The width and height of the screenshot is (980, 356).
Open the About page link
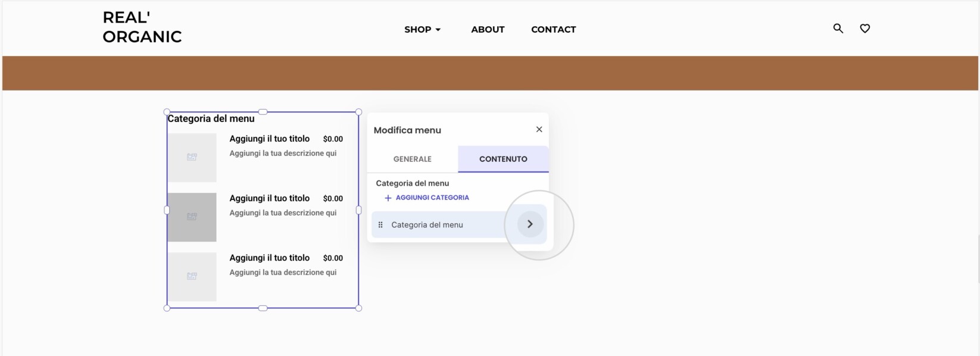pyautogui.click(x=488, y=29)
